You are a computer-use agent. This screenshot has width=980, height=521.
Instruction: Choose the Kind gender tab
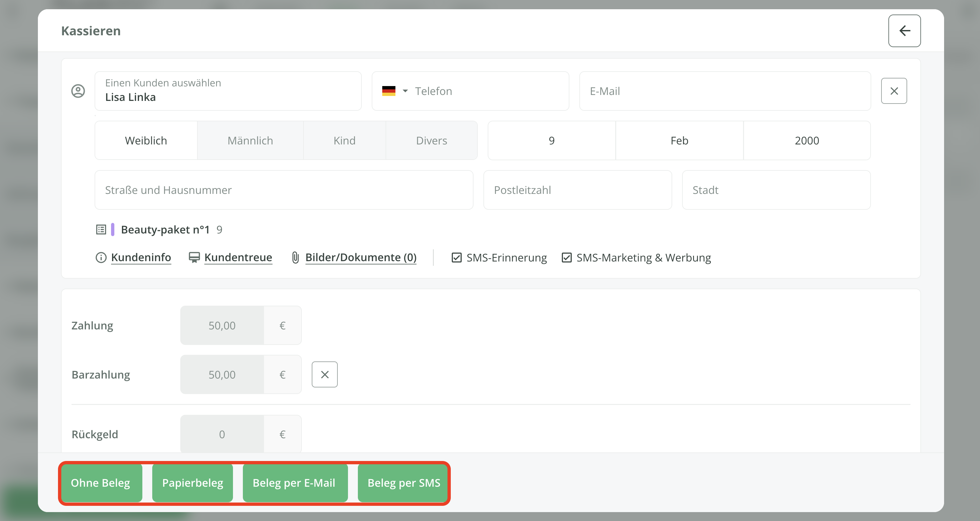344,140
